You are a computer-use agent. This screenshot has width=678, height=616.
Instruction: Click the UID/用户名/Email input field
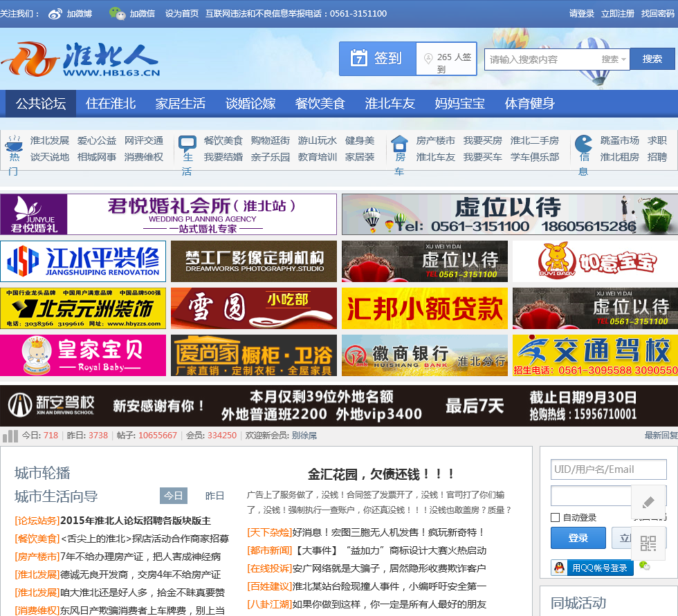(x=608, y=469)
